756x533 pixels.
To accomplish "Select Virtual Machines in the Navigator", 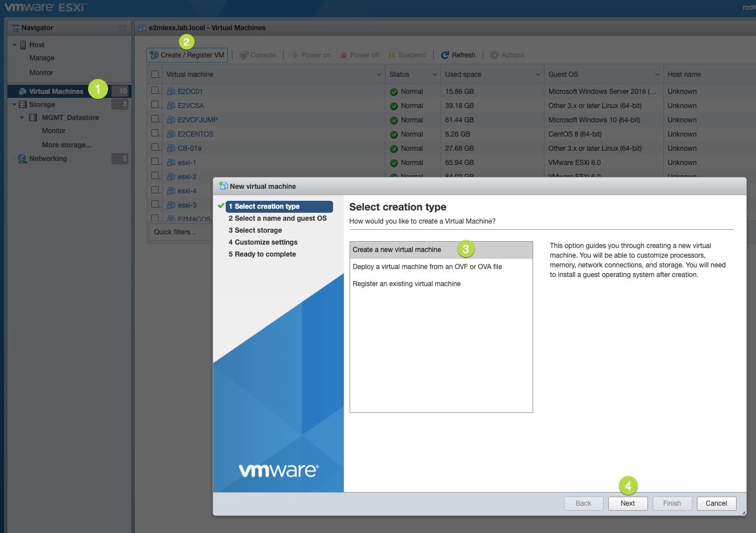I will [69, 91].
